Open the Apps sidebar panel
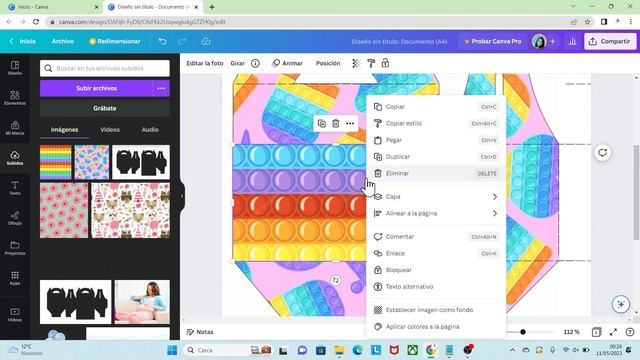Image resolution: width=640 pixels, height=360 pixels. [15, 278]
